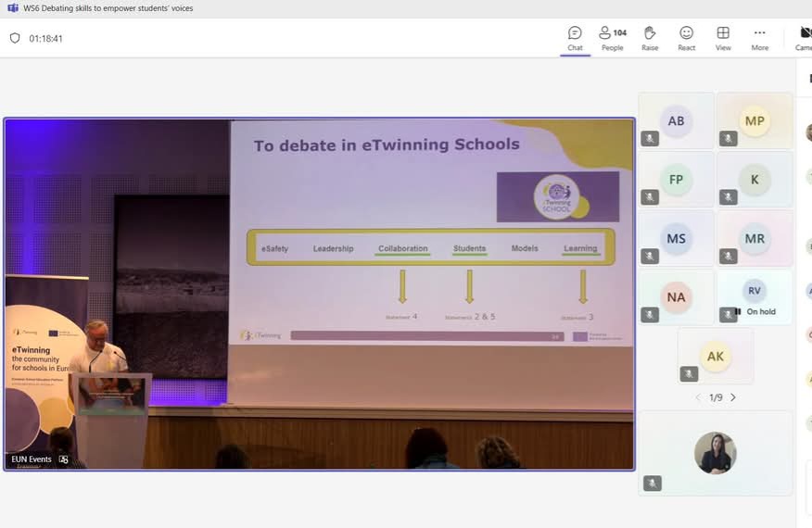
Task: Select RV participant tile marked On hold
Action: [755, 296]
